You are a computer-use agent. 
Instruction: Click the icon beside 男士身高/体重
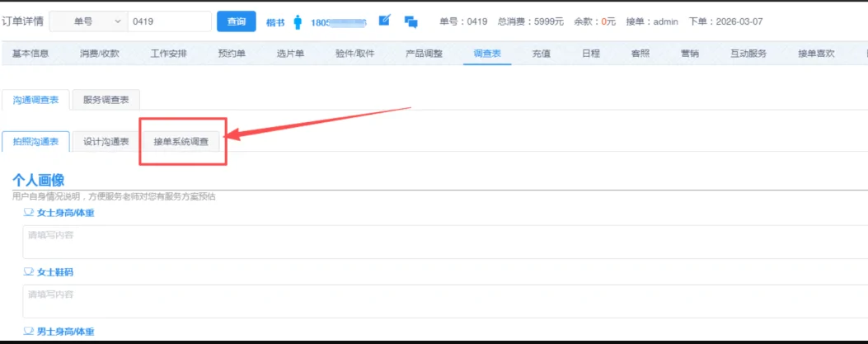click(x=29, y=331)
